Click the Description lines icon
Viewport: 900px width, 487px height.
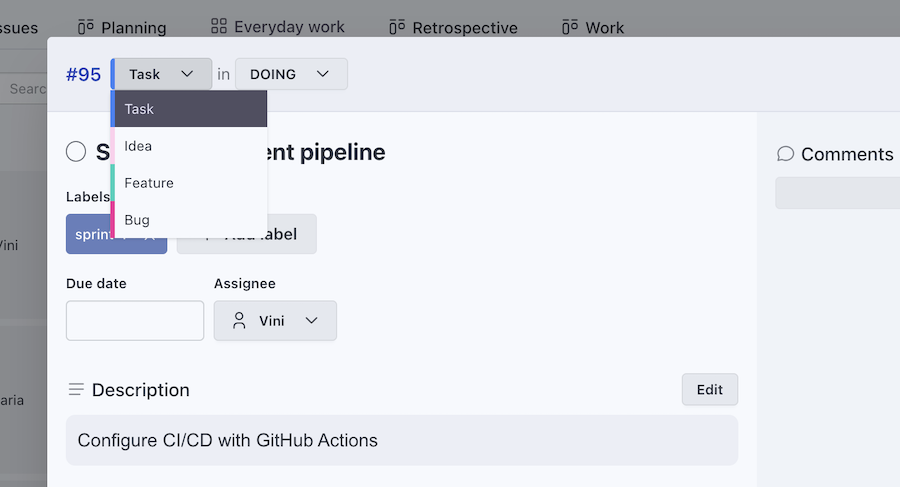click(75, 389)
